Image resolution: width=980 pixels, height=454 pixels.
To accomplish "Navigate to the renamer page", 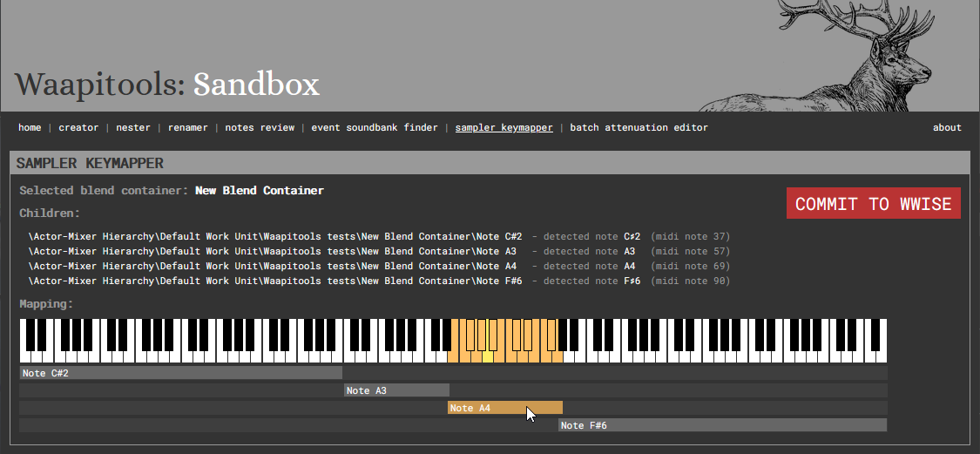I will (187, 127).
